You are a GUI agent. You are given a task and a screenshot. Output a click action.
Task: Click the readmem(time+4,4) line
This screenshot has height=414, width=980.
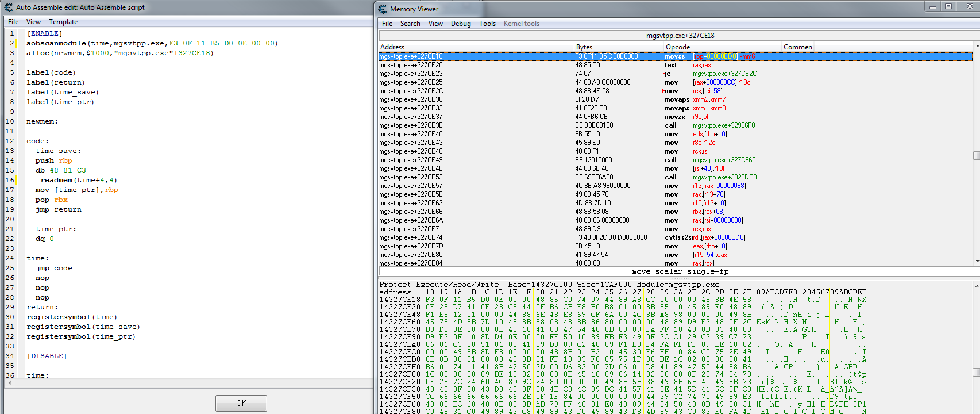click(x=79, y=180)
